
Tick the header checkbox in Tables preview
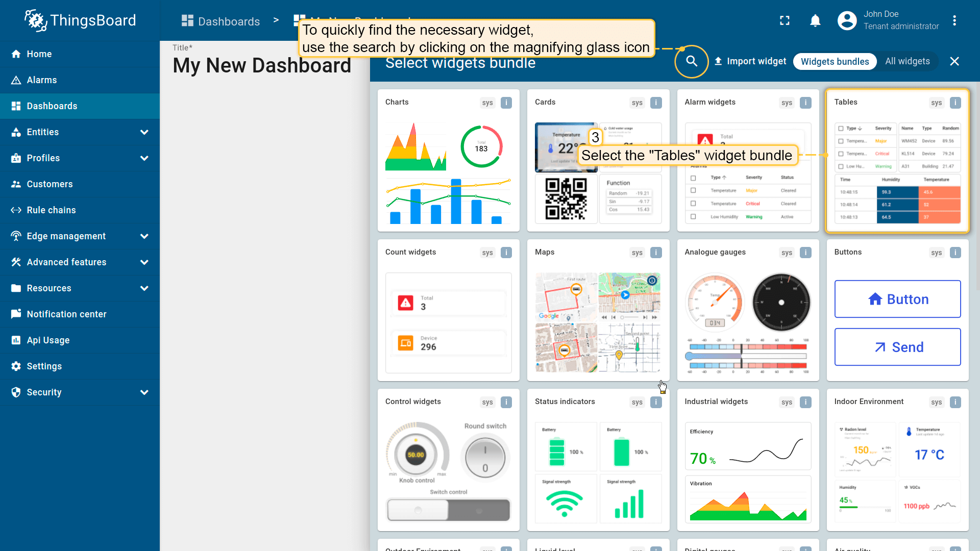tap(841, 129)
